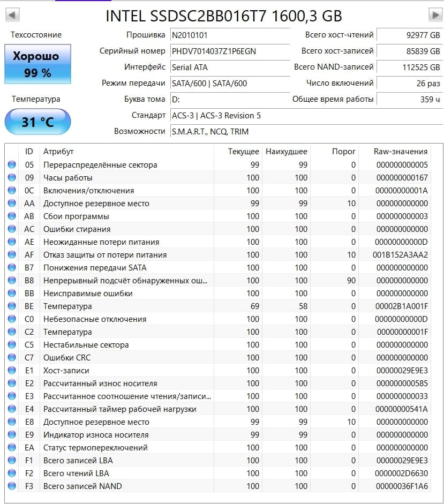This screenshot has width=444, height=504.
Task: Go to previous disk with left arrow
Action: [12, 15]
